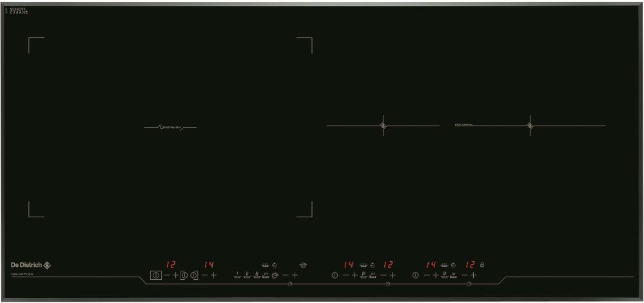Tap the padlock control lock icon

click(482, 265)
